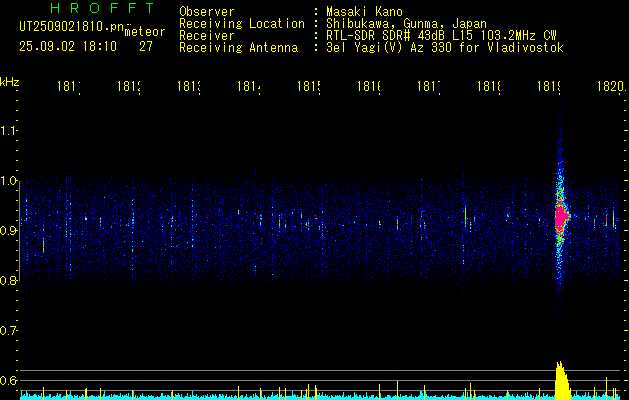629x400 pixels.
Task: Click the 1.1 frequency axis label
Action: 8,131
